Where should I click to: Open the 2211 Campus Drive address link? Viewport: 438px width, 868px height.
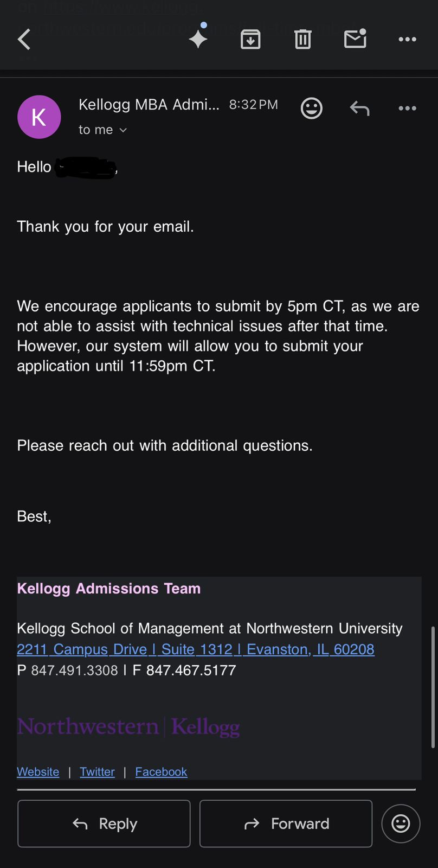[x=195, y=649]
